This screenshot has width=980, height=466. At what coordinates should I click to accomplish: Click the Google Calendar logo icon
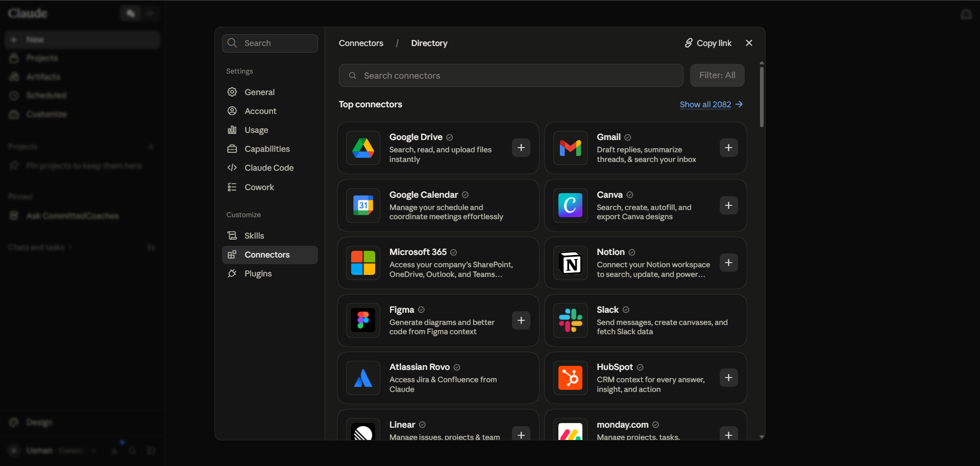pyautogui.click(x=363, y=205)
